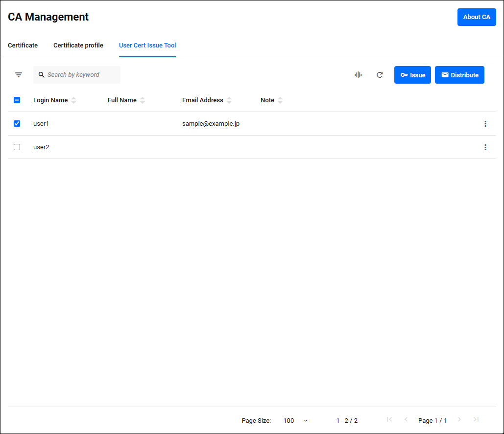Go to previous page
504x434 pixels.
pyautogui.click(x=406, y=419)
